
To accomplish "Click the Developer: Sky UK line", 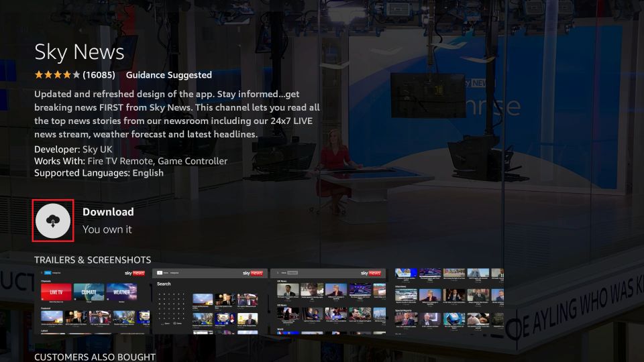I will [73, 149].
